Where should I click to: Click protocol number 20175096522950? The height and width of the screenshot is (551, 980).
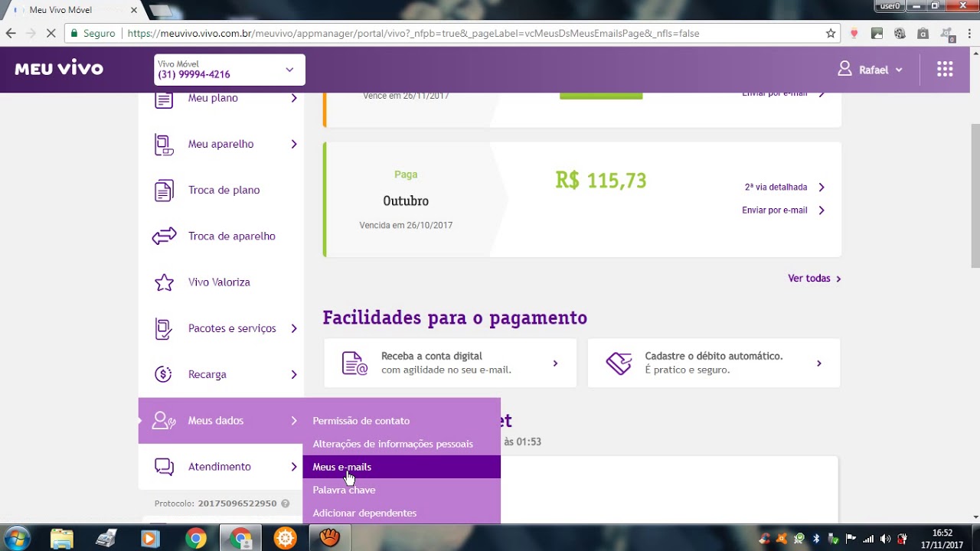[x=237, y=504]
